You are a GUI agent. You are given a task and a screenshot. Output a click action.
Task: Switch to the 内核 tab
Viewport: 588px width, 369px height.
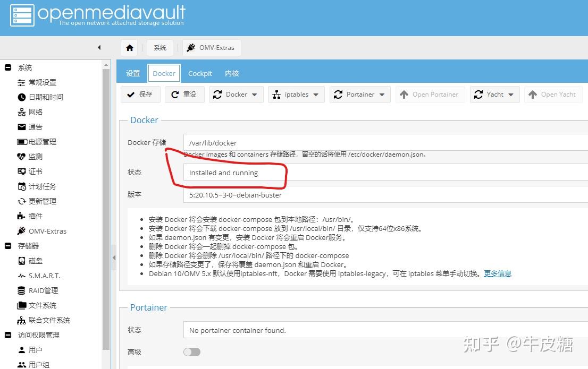232,73
